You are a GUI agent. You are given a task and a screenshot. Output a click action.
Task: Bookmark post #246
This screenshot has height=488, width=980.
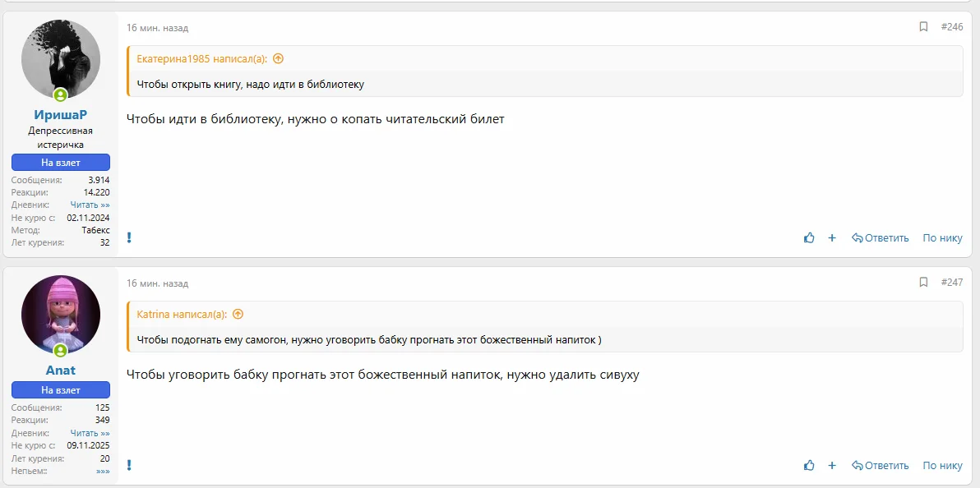coord(923,27)
